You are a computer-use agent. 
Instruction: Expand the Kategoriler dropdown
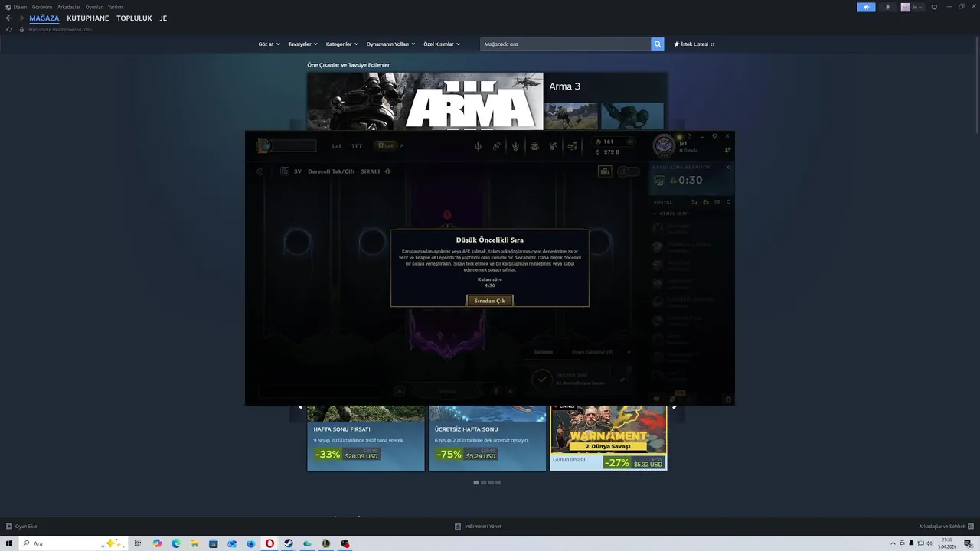(x=341, y=44)
